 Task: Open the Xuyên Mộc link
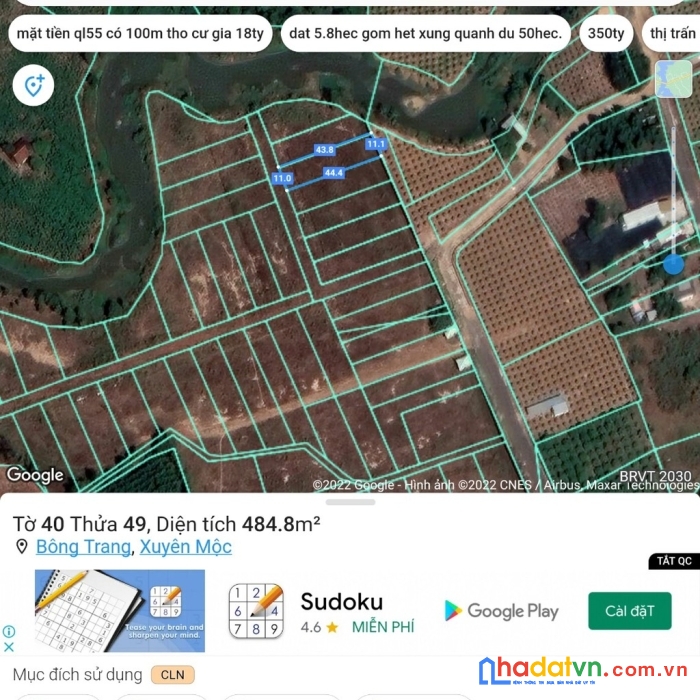point(186,547)
